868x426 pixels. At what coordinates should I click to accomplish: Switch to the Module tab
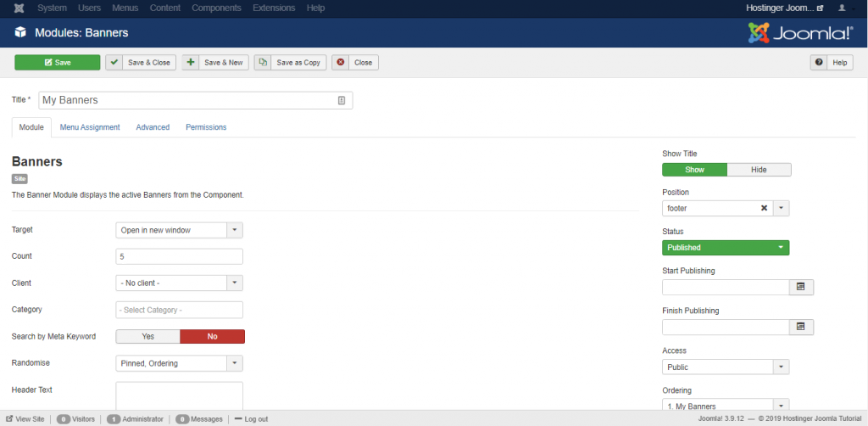[31, 126]
